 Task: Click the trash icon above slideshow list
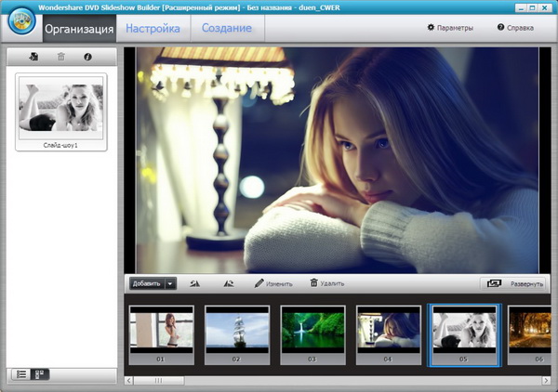[x=61, y=57]
